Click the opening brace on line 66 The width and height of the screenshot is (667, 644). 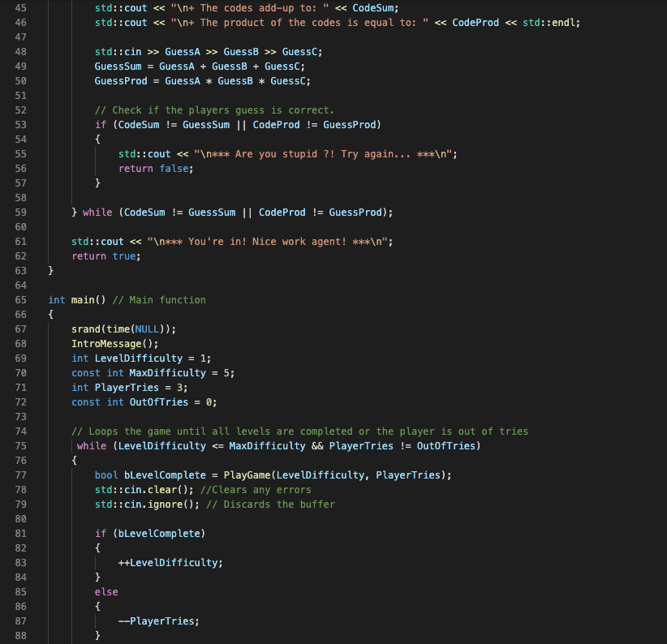coord(50,315)
